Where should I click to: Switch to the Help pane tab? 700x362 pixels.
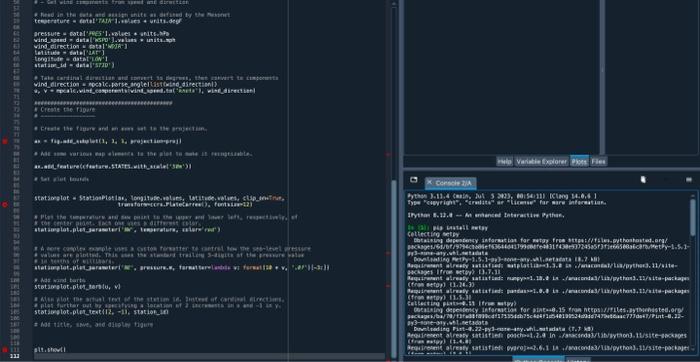[x=504, y=162]
